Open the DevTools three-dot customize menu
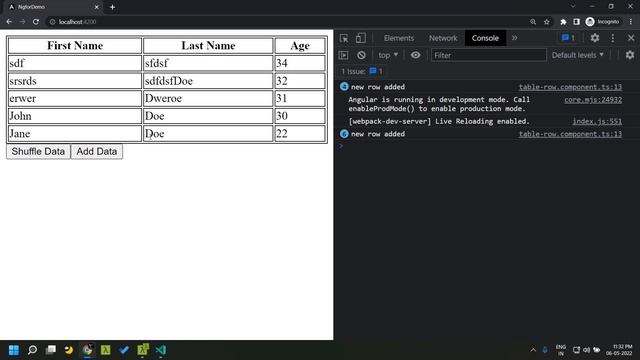 pos(613,38)
